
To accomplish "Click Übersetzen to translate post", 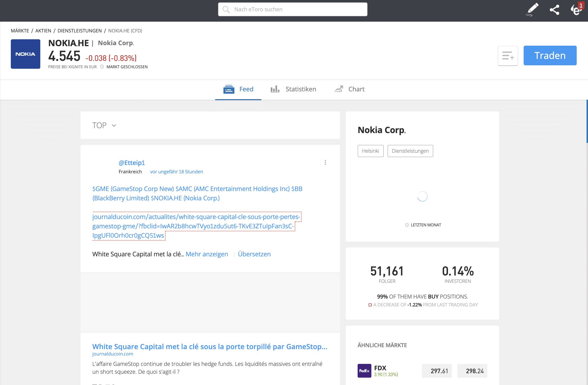I will 254,254.
